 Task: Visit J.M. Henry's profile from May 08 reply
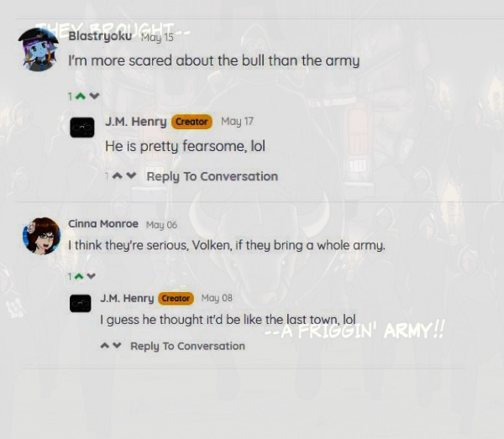click(x=128, y=298)
